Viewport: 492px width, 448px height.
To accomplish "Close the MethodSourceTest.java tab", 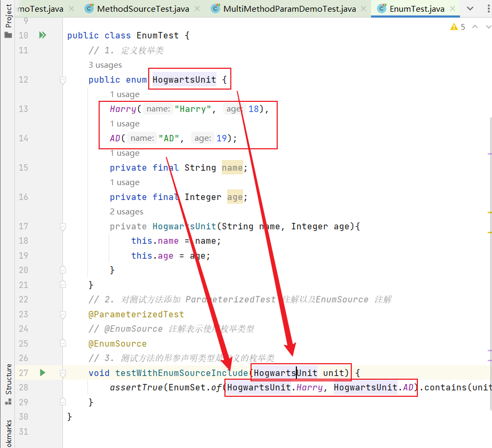I will click(x=198, y=9).
